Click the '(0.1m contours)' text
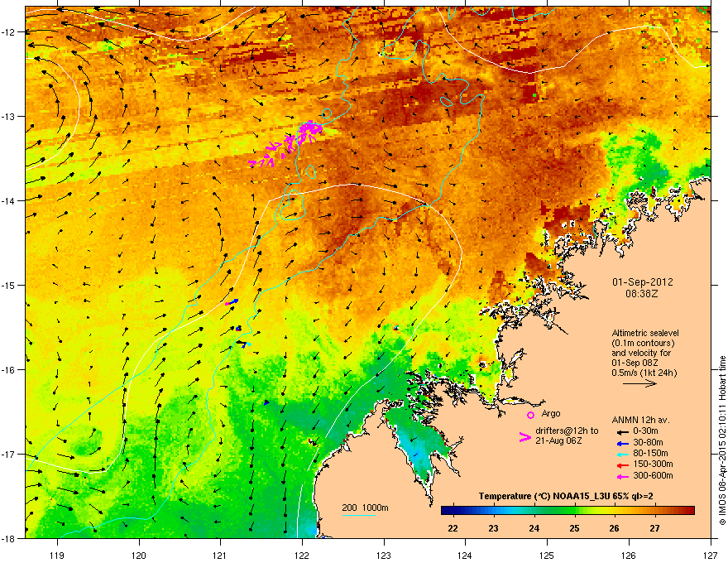Image resolution: width=728 pixels, height=563 pixels. coord(643,344)
